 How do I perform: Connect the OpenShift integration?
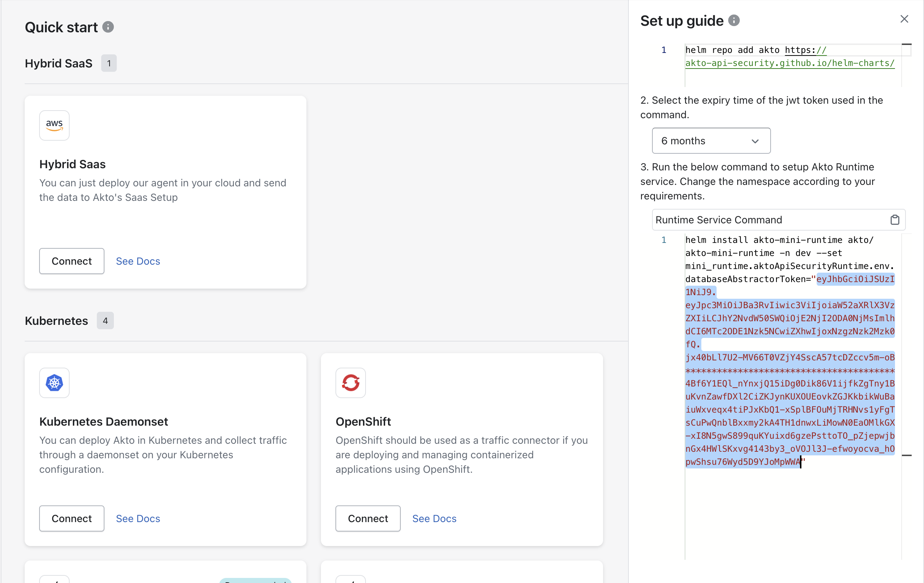[368, 518]
